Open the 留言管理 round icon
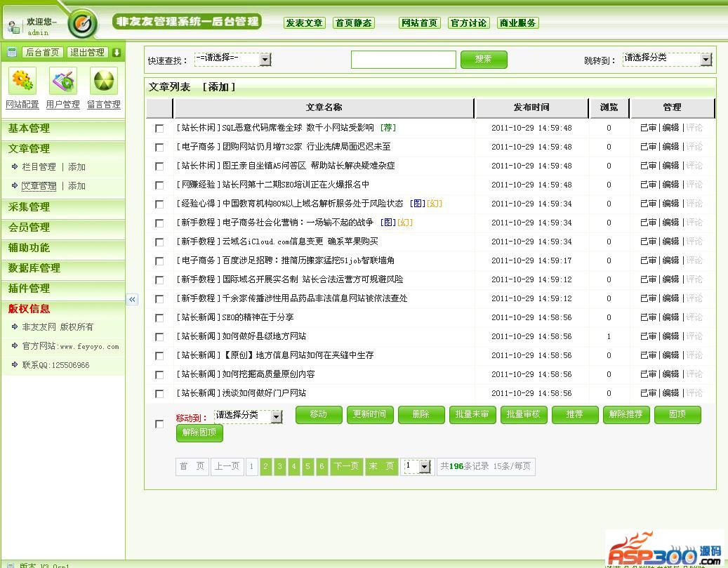This screenshot has height=568, width=728. 104,81
